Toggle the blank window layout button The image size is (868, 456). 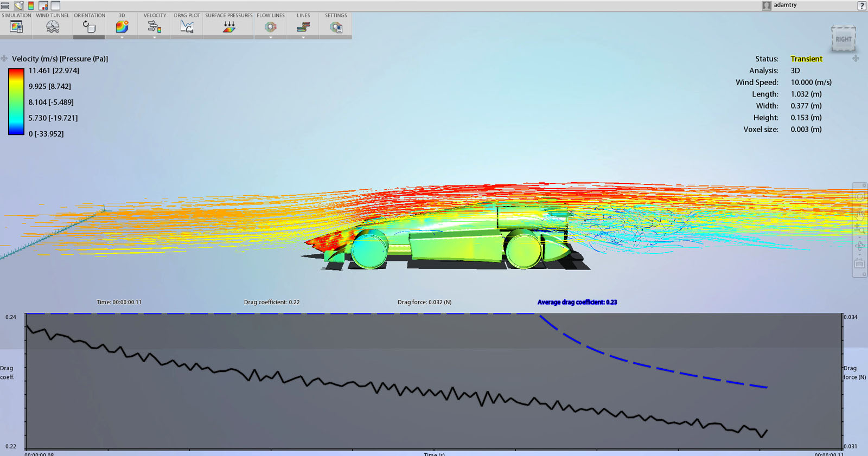tap(55, 5)
